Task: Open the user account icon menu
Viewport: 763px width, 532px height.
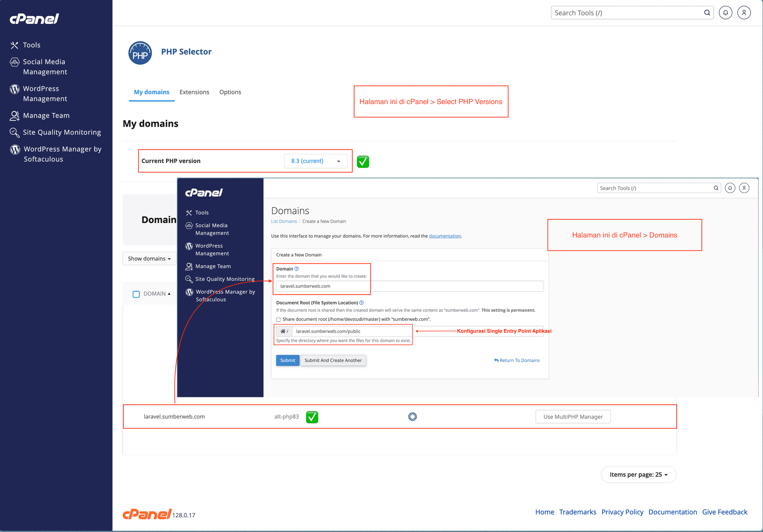Action: (x=744, y=13)
